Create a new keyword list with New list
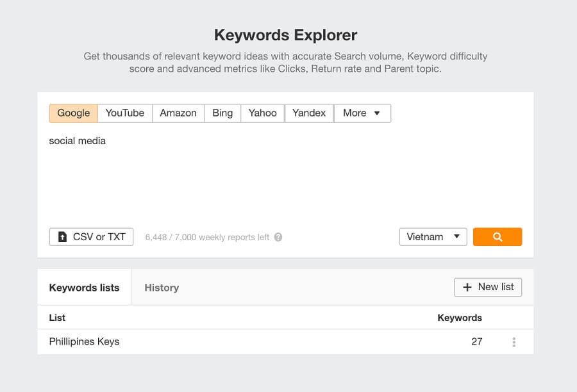Image resolution: width=577 pixels, height=392 pixels. [x=488, y=287]
